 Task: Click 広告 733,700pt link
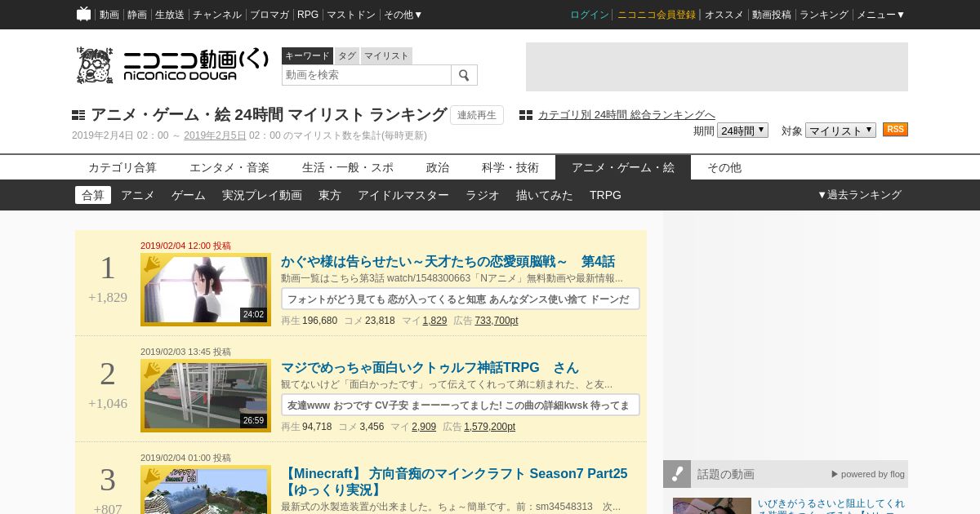point(497,321)
